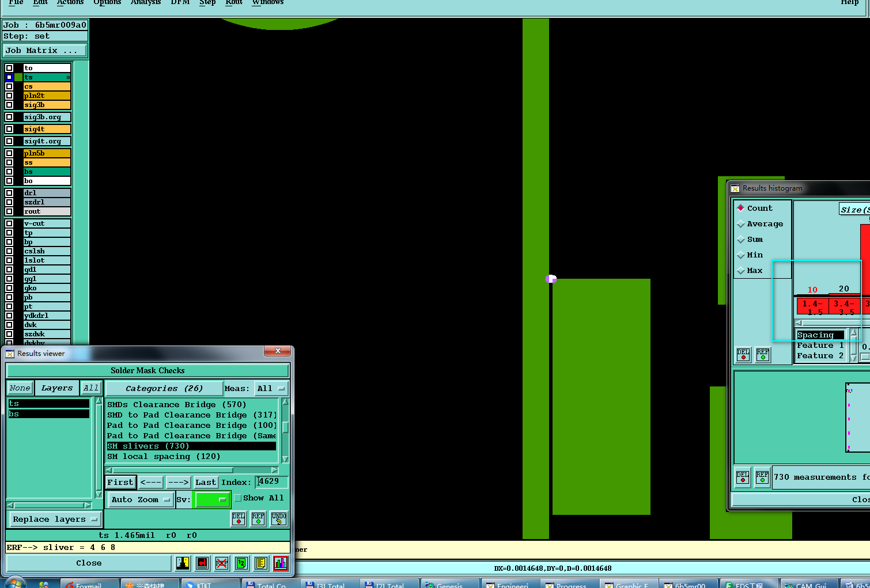Toggle the 'drl' layer checkbox

point(9,193)
